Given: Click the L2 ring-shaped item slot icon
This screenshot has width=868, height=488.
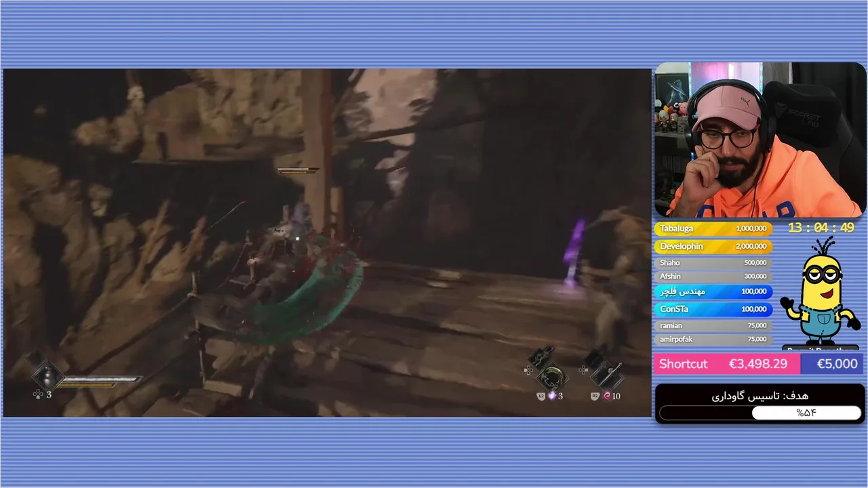Looking at the screenshot, I should coord(553,378).
